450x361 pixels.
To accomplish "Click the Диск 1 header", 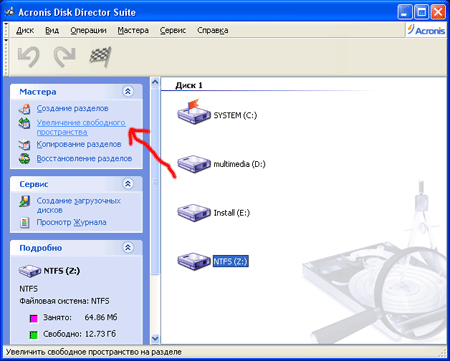I will coord(189,85).
